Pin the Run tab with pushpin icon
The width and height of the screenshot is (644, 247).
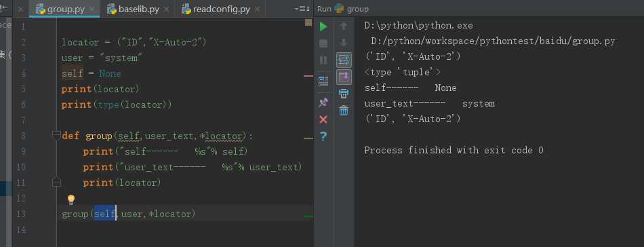click(323, 102)
